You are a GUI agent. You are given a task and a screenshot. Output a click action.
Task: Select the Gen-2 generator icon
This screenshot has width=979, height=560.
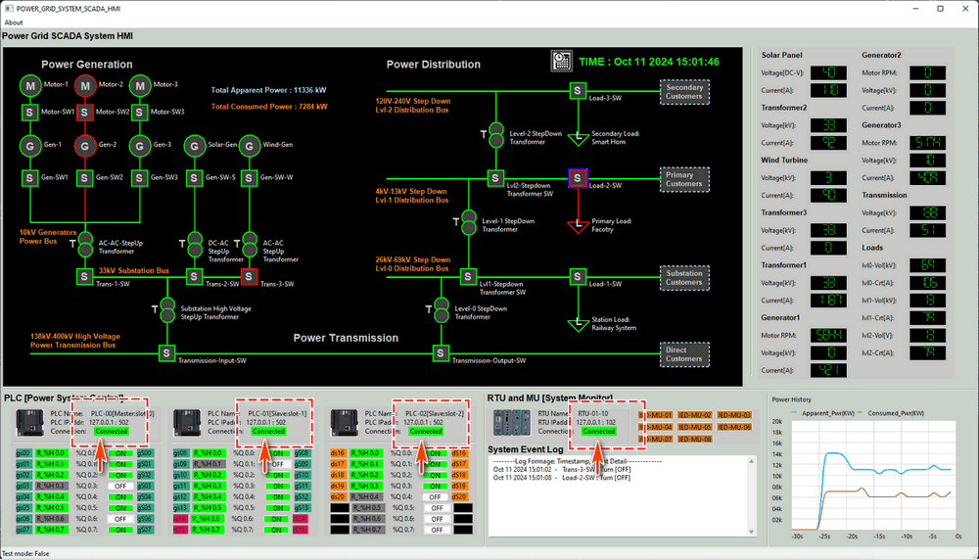click(x=85, y=146)
